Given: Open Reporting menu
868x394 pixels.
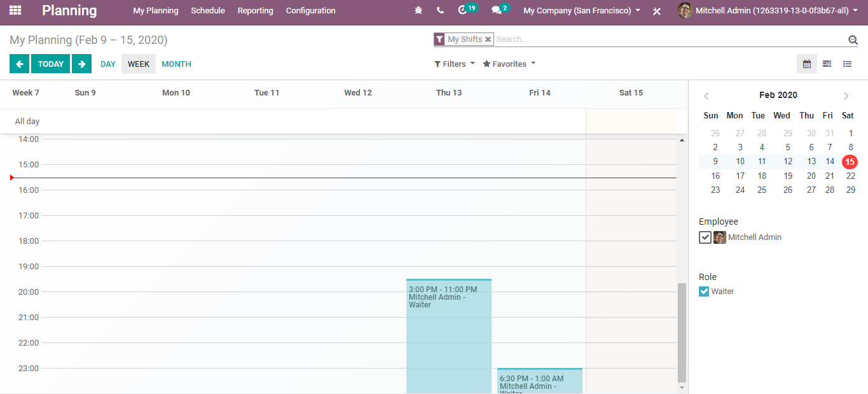Looking at the screenshot, I should (256, 11).
